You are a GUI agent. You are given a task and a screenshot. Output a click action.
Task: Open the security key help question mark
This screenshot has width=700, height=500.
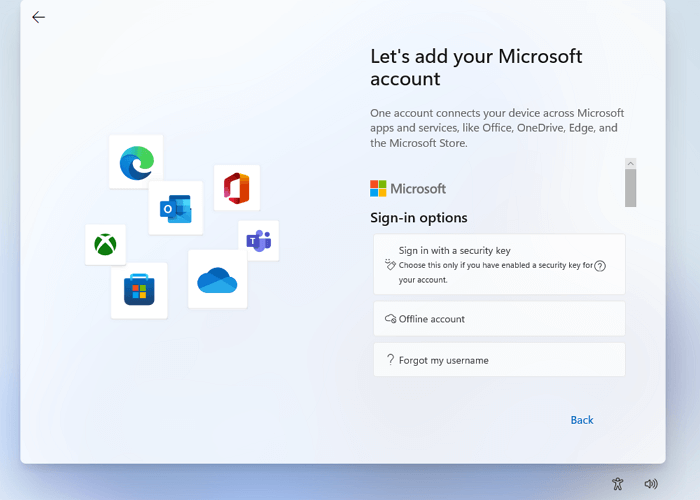[x=600, y=266]
